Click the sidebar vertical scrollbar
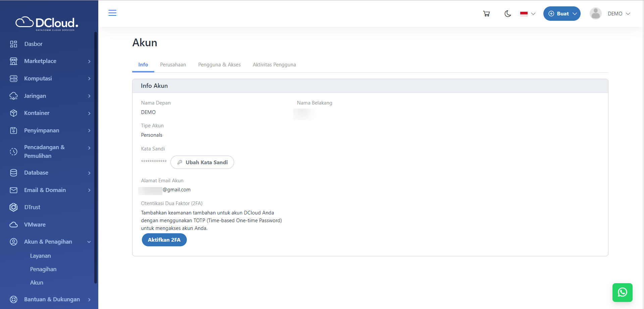Image resolution: width=644 pixels, height=309 pixels. 96,158
